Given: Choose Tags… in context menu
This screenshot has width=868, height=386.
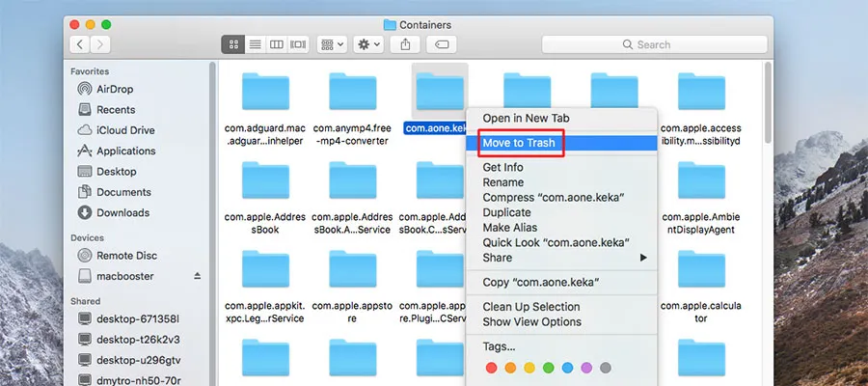Looking at the screenshot, I should coord(561,346).
